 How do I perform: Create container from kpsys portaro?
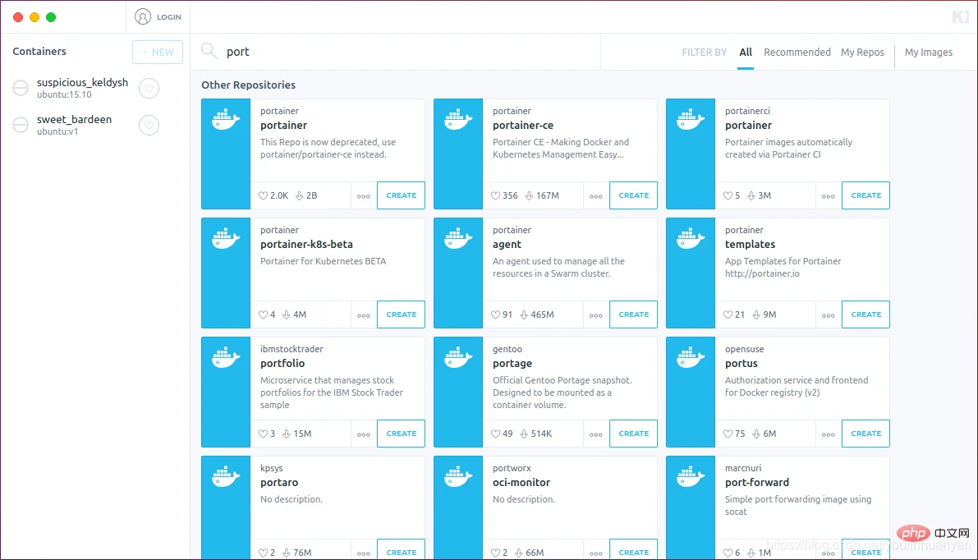(x=401, y=551)
